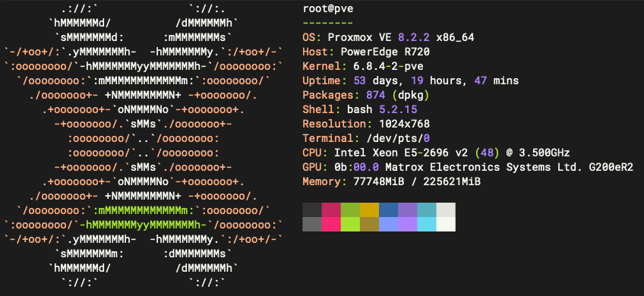Select the dark steel blue color swatch

pos(389,209)
